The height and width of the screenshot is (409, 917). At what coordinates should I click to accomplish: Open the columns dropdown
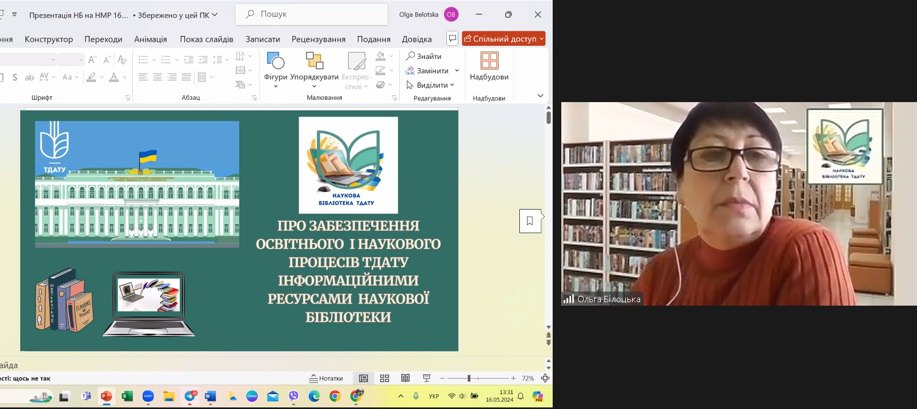(204, 77)
